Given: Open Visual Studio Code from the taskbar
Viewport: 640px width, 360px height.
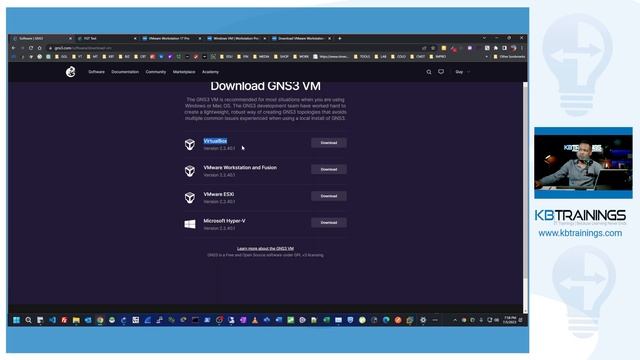Looking at the screenshot, I should click(52, 320).
